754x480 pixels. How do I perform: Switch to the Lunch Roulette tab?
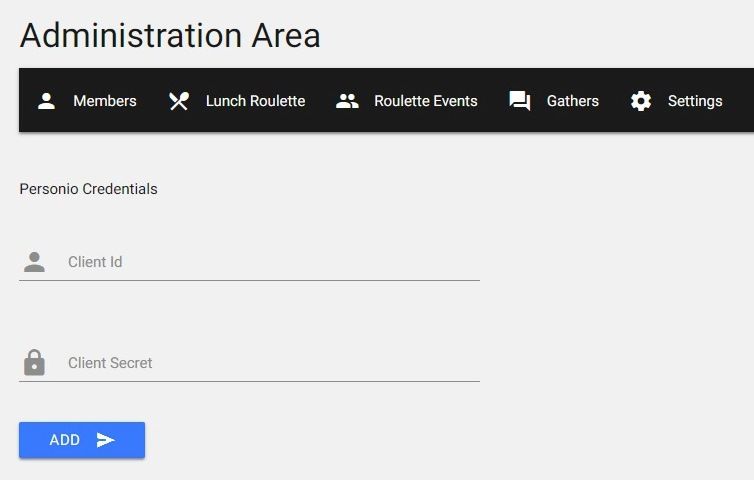point(255,101)
